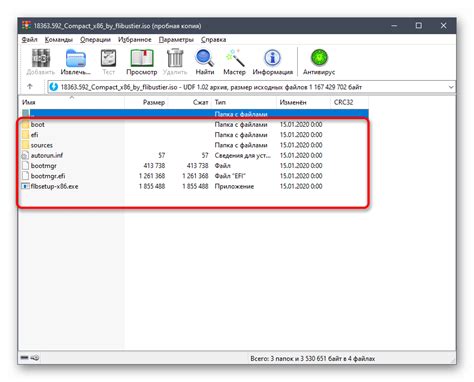Sort by the CRC32 column header

point(350,102)
